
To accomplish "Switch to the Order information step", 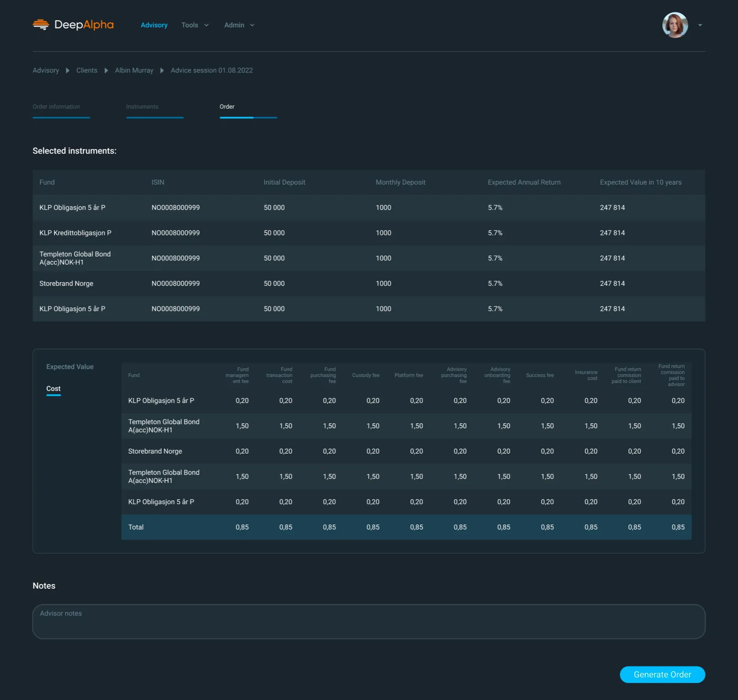I will [61, 110].
